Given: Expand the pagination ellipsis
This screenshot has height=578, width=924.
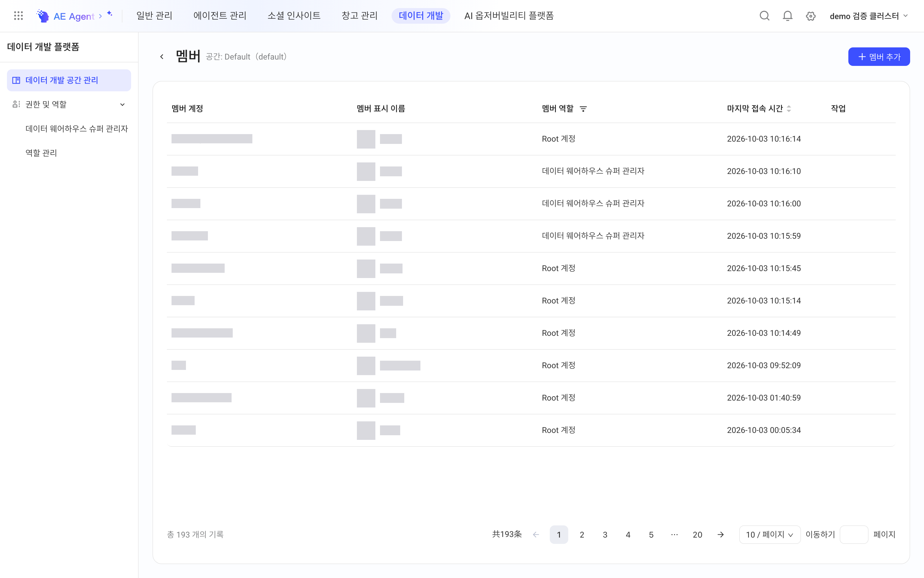Looking at the screenshot, I should point(674,534).
